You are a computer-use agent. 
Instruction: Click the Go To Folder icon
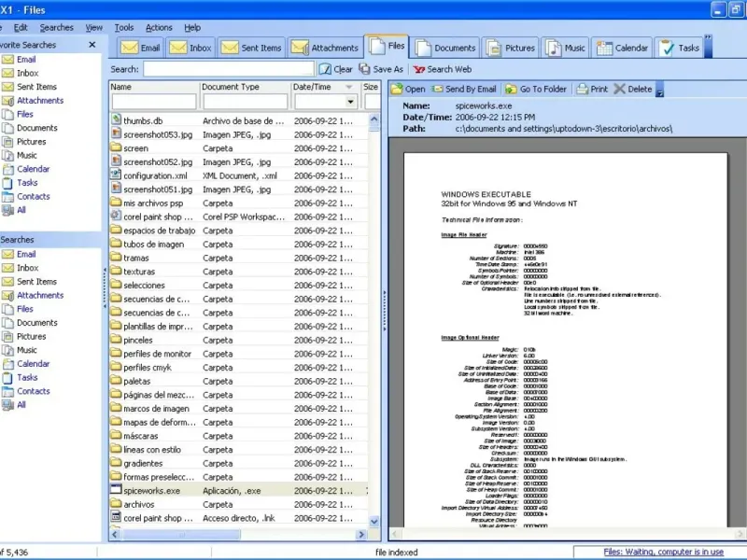(x=511, y=89)
